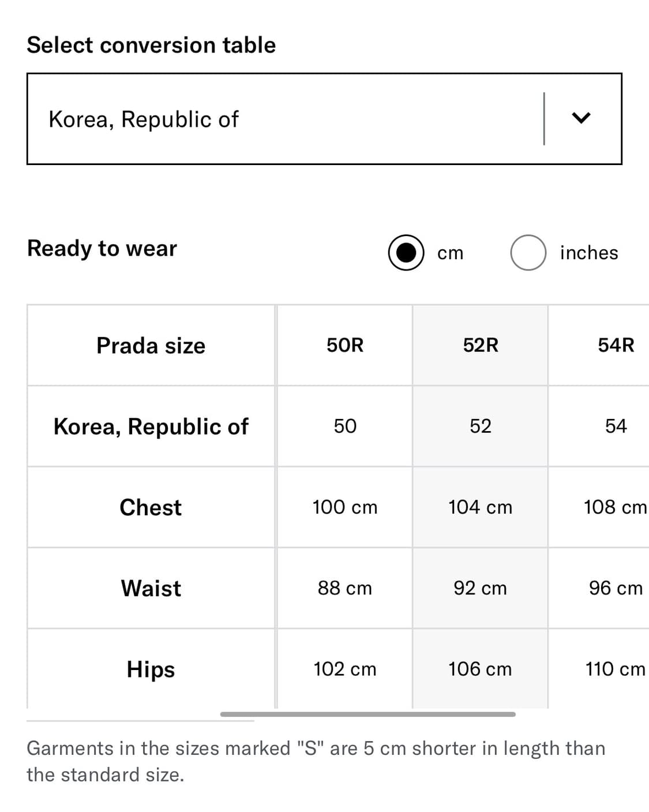Click the 104 cm chest cell
Image resolution: width=649 pixels, height=812 pixels.
[x=481, y=507]
